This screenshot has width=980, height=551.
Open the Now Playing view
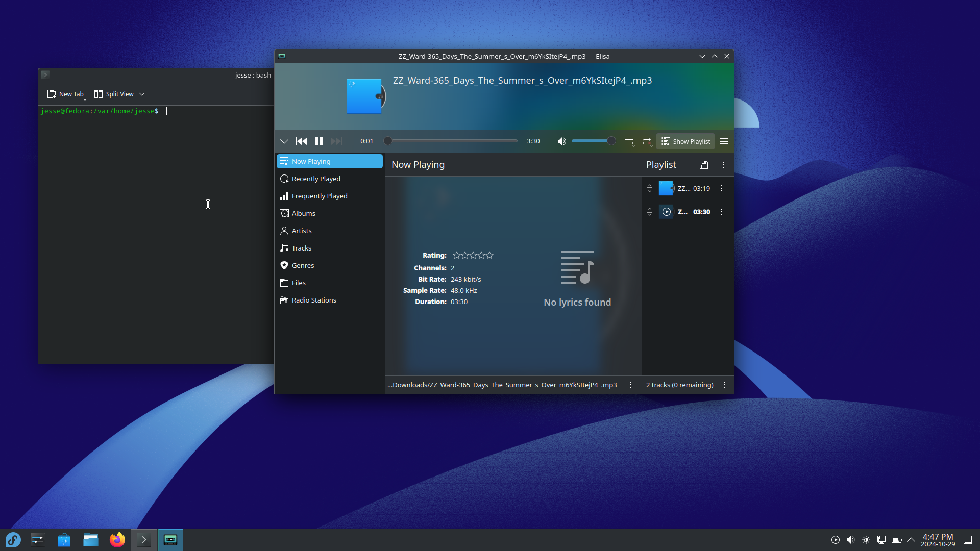(330, 161)
